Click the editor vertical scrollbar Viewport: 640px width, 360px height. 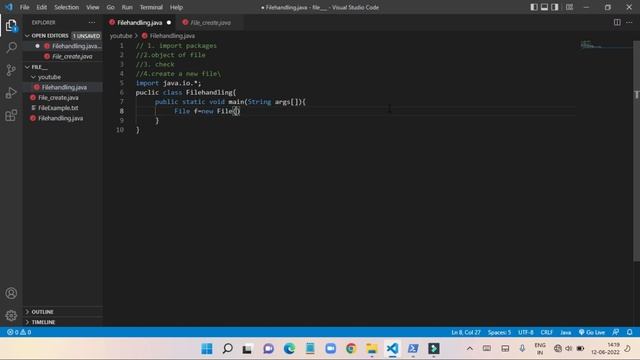click(x=636, y=151)
